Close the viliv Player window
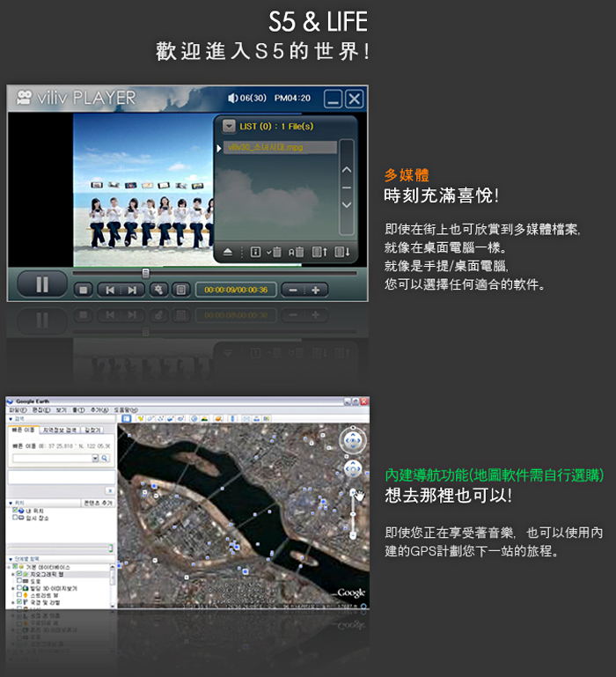The height and width of the screenshot is (677, 616). [x=355, y=99]
